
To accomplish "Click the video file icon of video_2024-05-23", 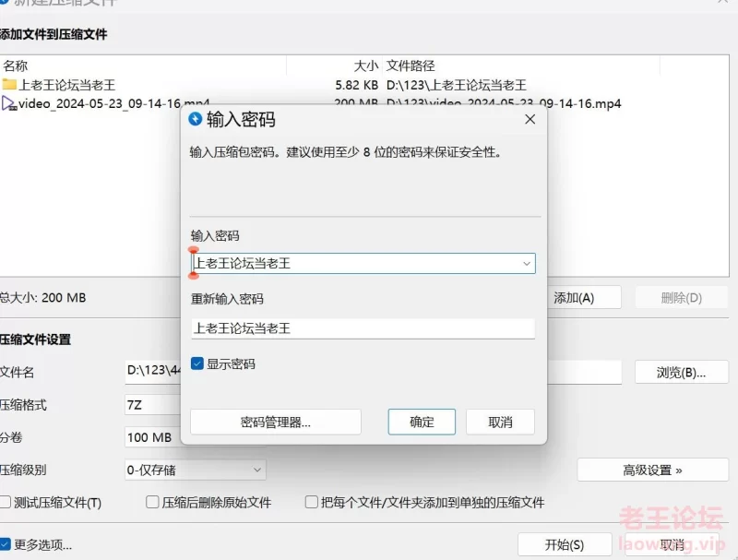I will [9, 103].
